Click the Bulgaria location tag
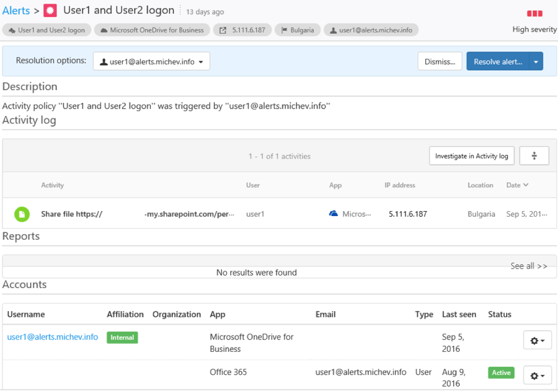The height and width of the screenshot is (392, 558). (297, 30)
